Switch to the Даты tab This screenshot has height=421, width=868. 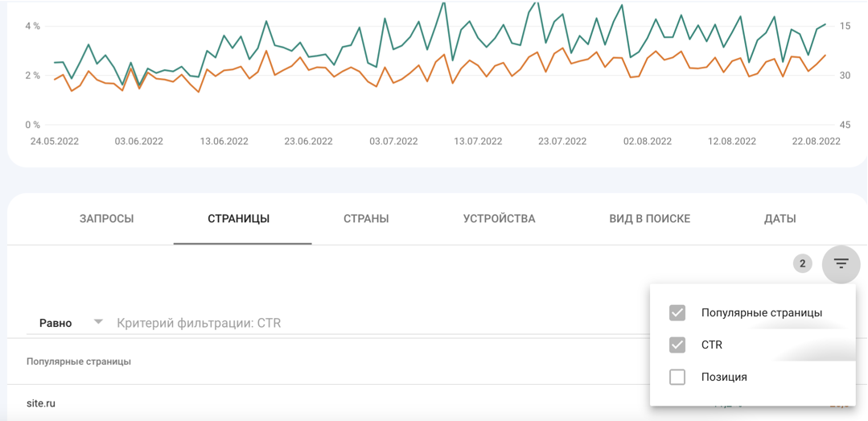pyautogui.click(x=780, y=218)
